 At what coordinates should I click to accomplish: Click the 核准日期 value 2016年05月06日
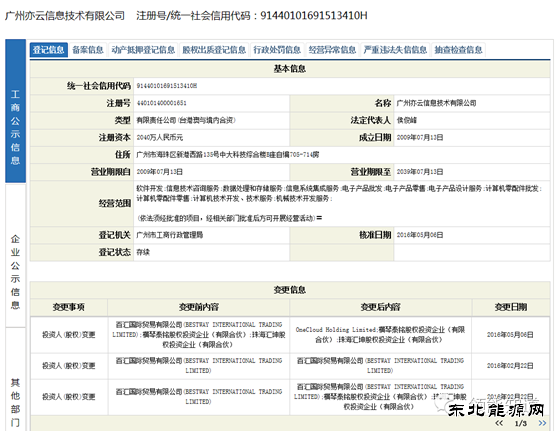[x=420, y=235]
